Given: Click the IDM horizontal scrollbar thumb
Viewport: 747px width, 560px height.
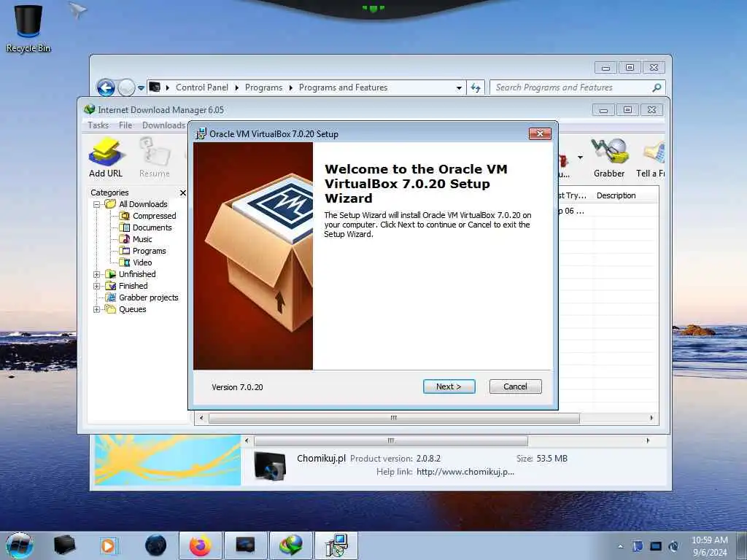Looking at the screenshot, I should point(393,418).
